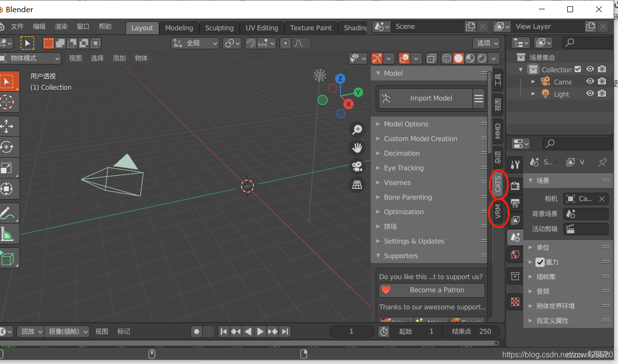Switch perspective/orthographic grid icon
Screen dimensions: 618x364
pos(358,184)
